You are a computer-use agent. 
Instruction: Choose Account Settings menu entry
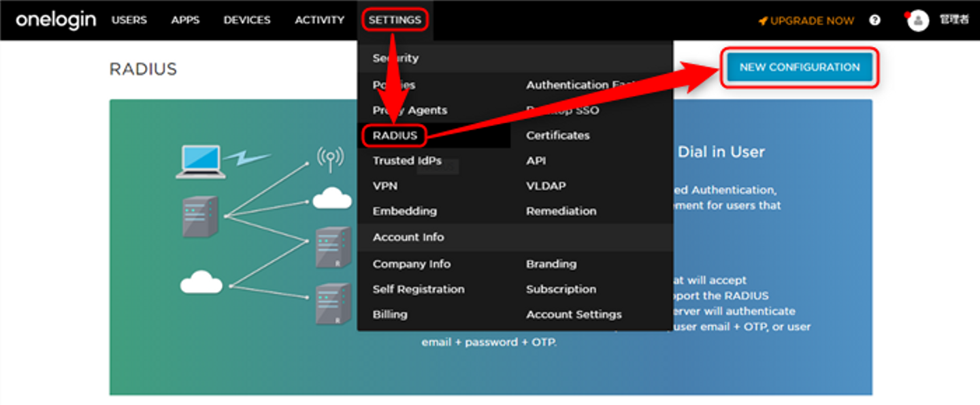(574, 314)
